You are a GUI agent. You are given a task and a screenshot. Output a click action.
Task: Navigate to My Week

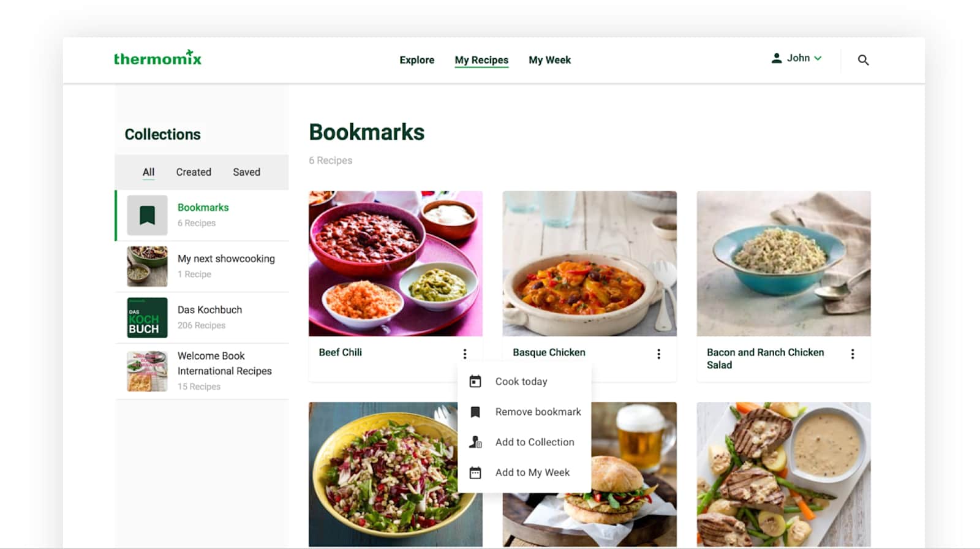click(x=549, y=60)
